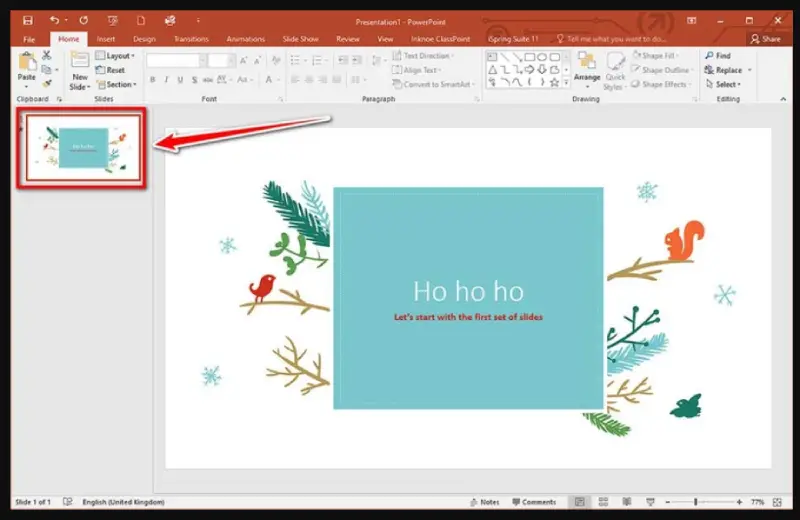Open the Section dropdown
800x520 pixels.
117,84
